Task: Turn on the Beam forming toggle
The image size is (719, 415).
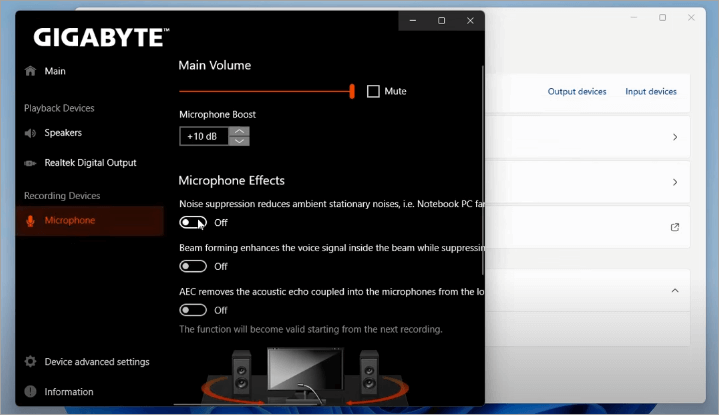Action: click(193, 266)
